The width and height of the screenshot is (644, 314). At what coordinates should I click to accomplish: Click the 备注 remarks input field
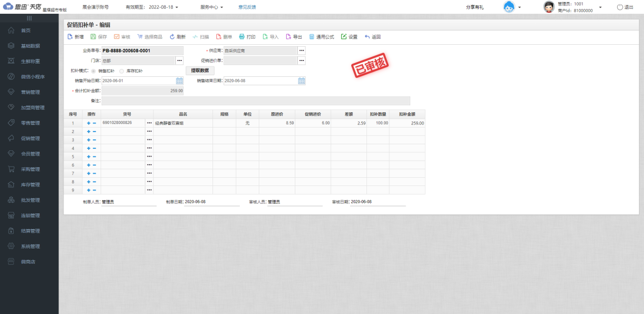click(x=255, y=101)
